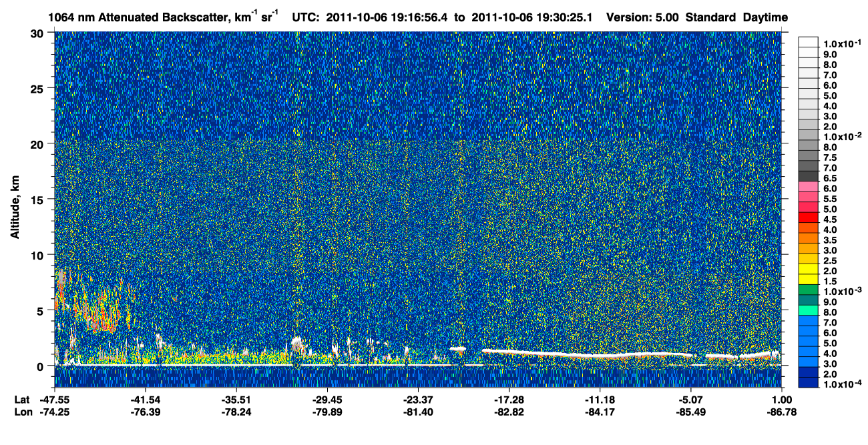This screenshot has height=445, width=868.
Task: Click longitude value -85.49
Action: (691, 412)
